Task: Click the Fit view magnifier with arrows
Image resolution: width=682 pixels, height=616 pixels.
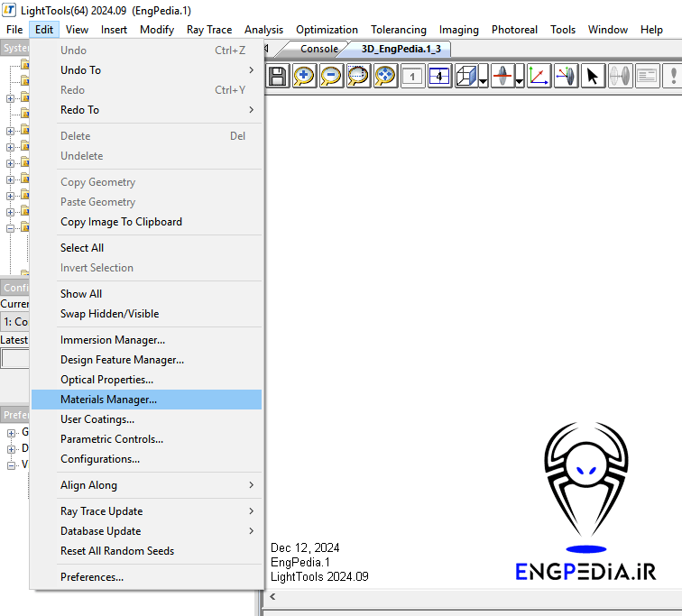Action: coord(385,77)
